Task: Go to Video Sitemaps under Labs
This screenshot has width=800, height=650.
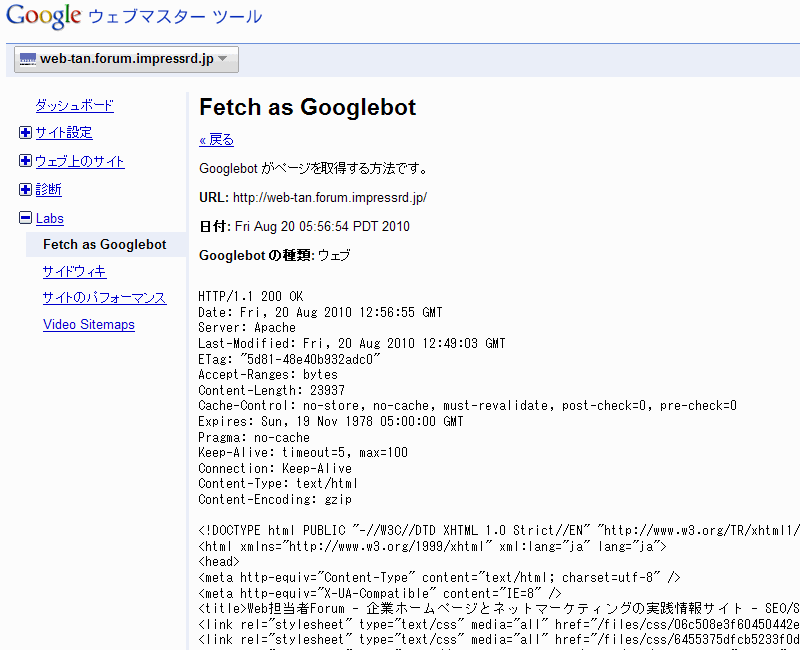Action: click(89, 325)
